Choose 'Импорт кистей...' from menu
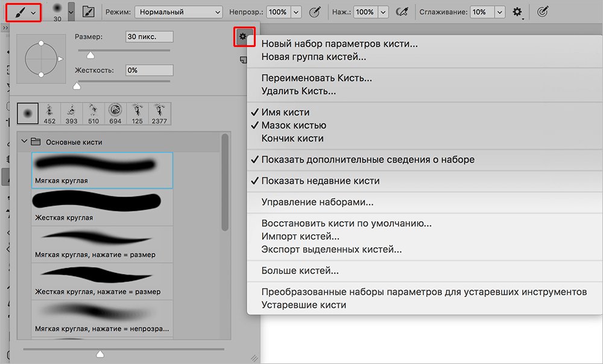Viewport: 603px width, 364px height. click(300, 236)
